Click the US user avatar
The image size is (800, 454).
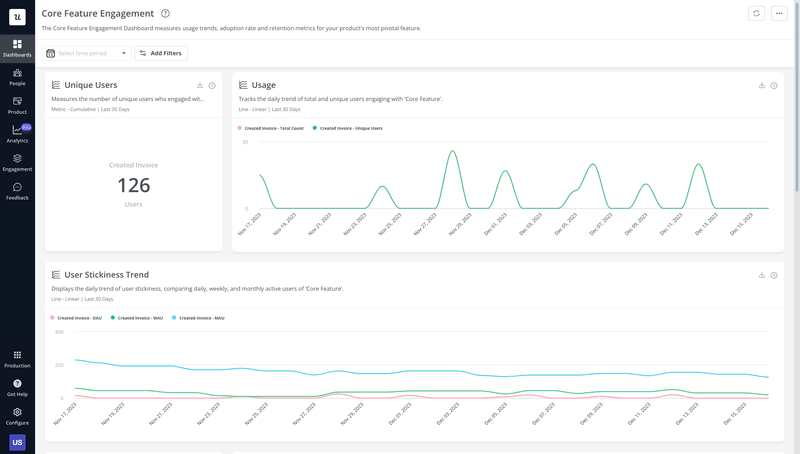tap(17, 442)
